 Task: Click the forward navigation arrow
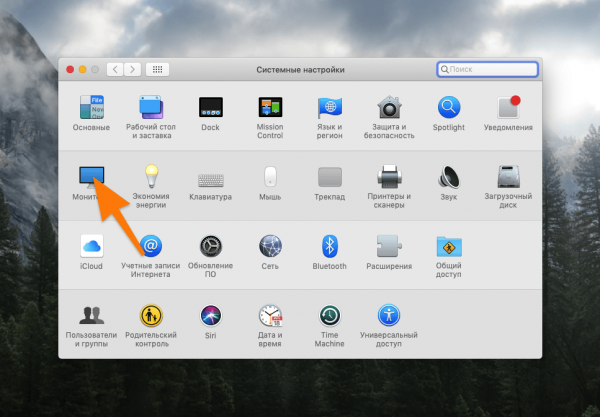point(132,69)
